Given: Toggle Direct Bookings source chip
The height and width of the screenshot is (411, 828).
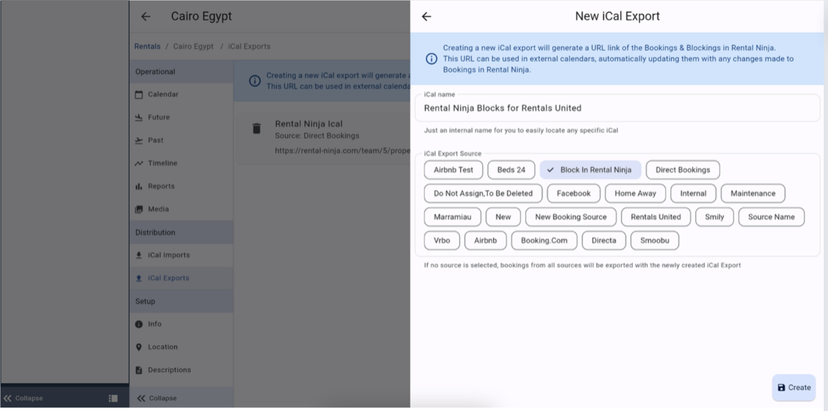Looking at the screenshot, I should click(x=683, y=170).
